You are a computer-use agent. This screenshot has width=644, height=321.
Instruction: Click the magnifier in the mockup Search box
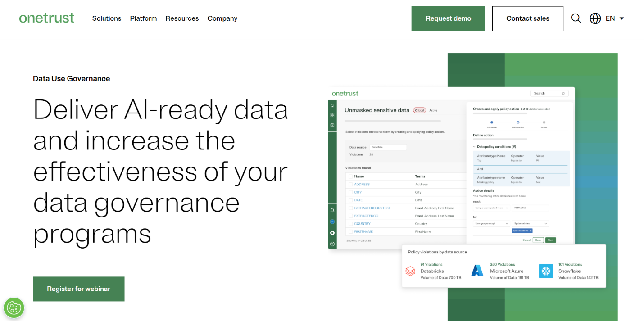click(x=563, y=93)
